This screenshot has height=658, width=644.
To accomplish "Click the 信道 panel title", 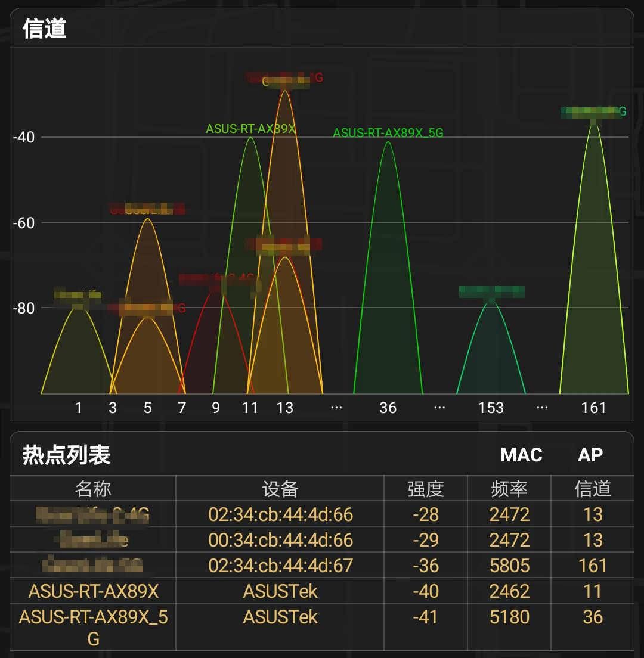I will (44, 29).
